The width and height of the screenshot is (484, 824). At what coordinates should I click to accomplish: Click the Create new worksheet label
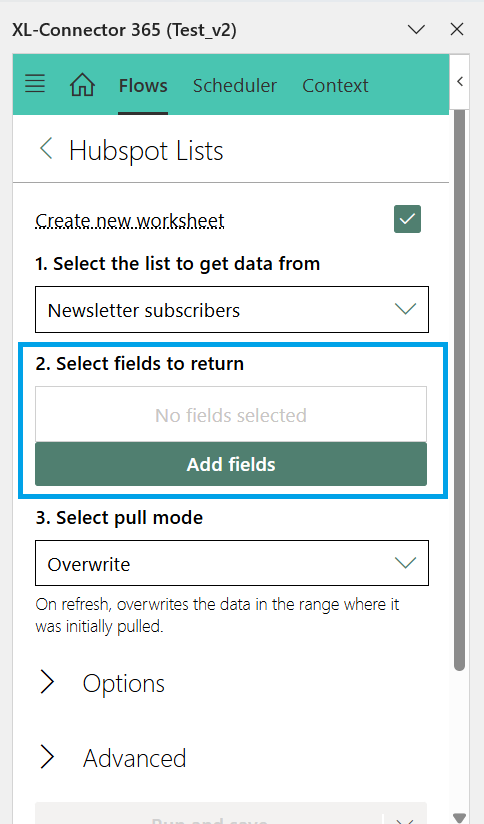(130, 220)
